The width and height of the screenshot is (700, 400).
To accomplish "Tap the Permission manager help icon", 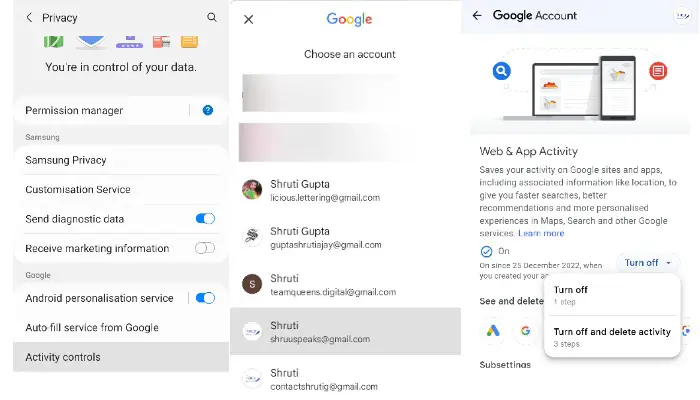I will coord(208,110).
